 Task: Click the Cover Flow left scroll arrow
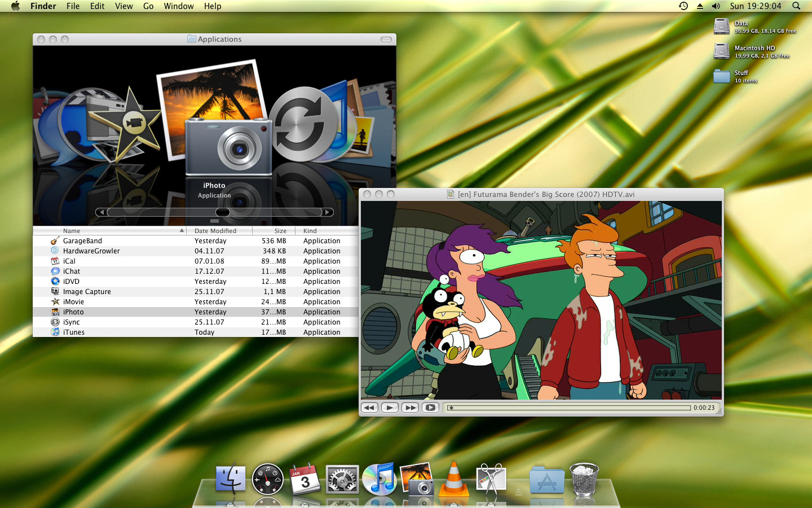[x=101, y=212]
